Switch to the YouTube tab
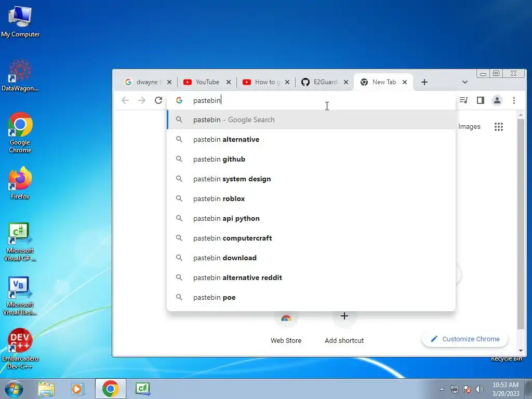The height and width of the screenshot is (399, 532). tap(203, 82)
